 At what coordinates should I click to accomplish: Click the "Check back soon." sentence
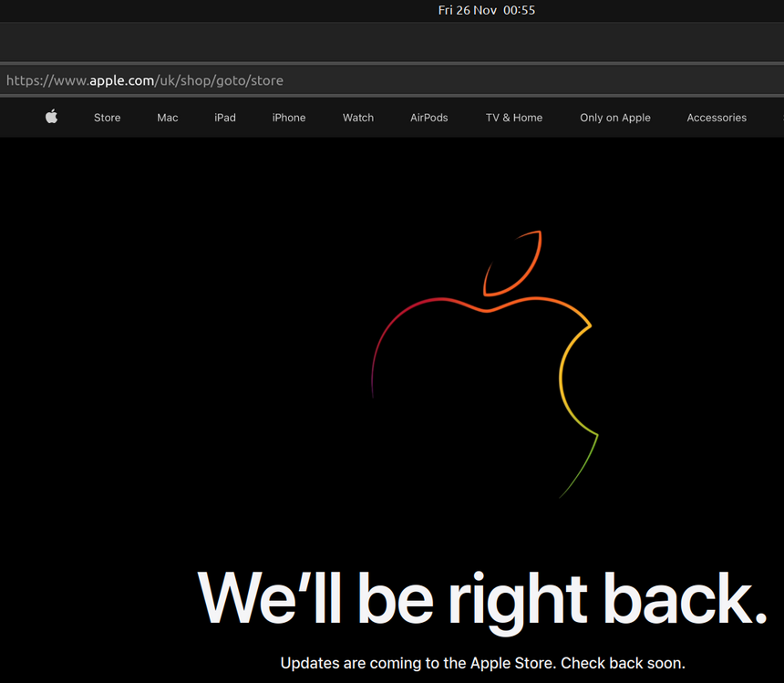point(623,663)
